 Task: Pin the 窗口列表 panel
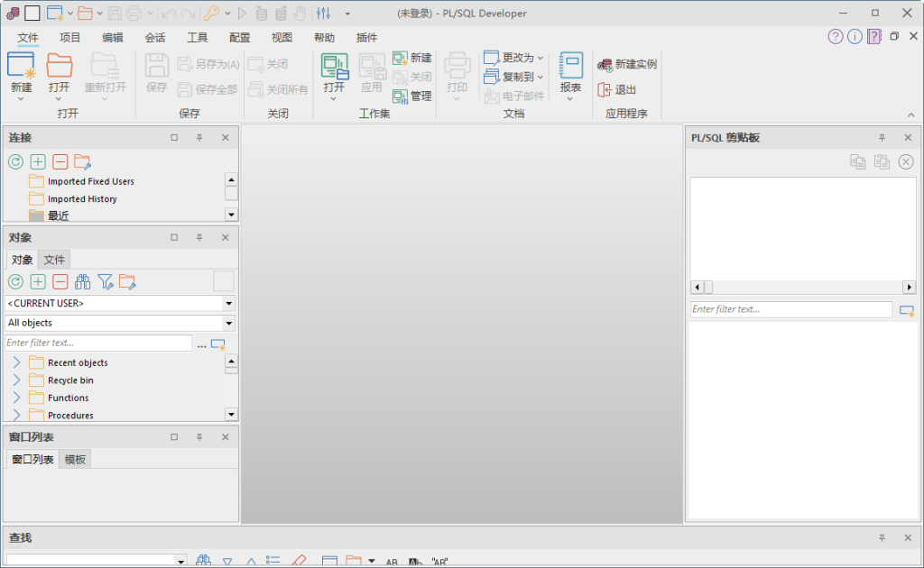point(199,436)
